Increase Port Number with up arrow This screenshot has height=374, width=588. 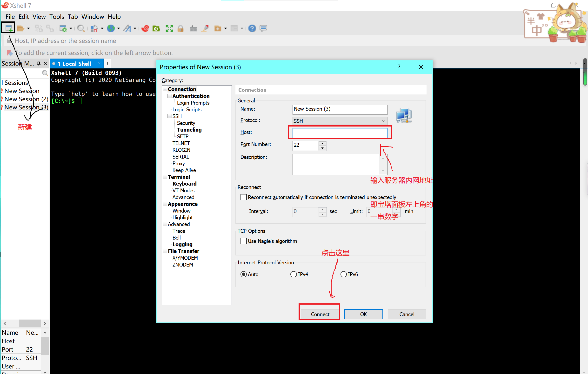(x=322, y=143)
